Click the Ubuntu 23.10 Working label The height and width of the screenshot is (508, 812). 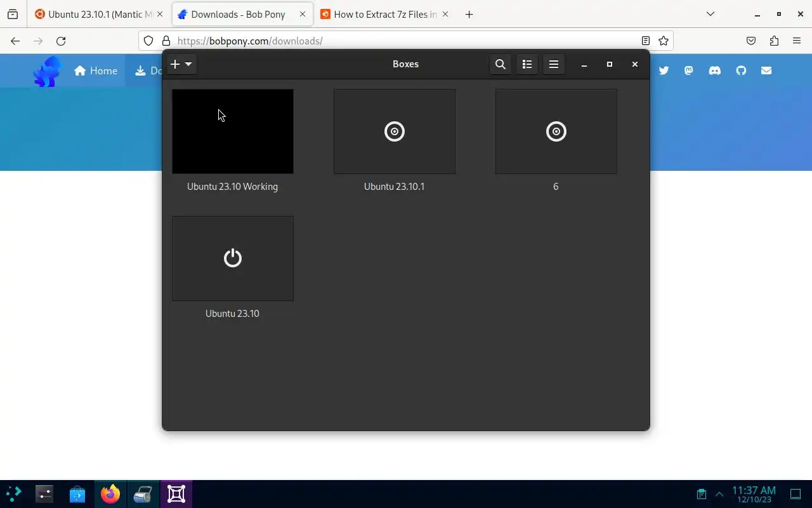pyautogui.click(x=233, y=187)
